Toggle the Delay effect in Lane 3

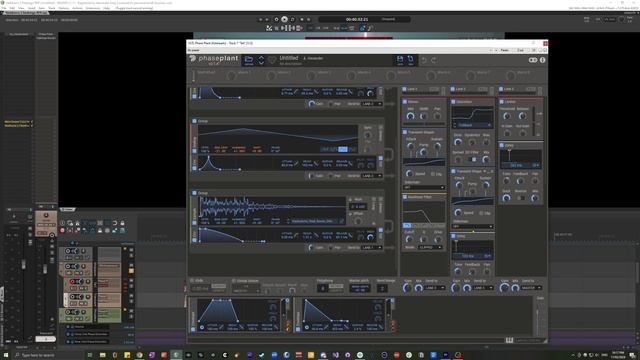coord(502,145)
